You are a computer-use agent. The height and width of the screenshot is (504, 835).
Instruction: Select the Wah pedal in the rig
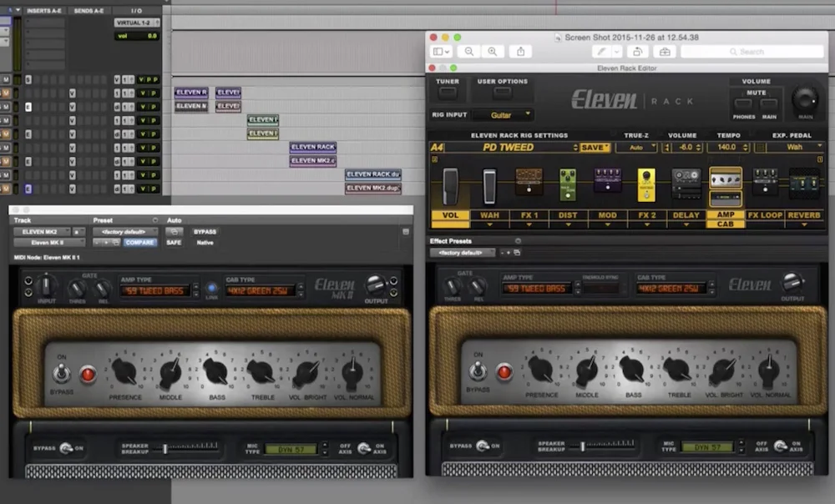point(489,186)
